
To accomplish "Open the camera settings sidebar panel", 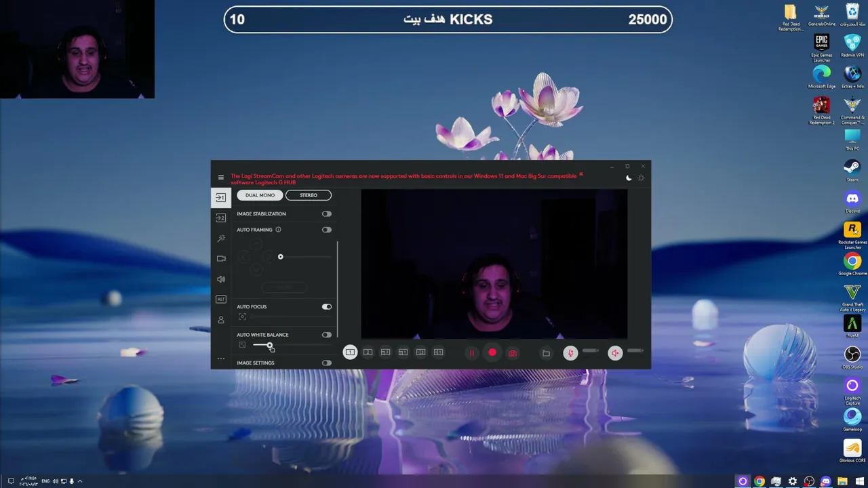I will [220, 258].
